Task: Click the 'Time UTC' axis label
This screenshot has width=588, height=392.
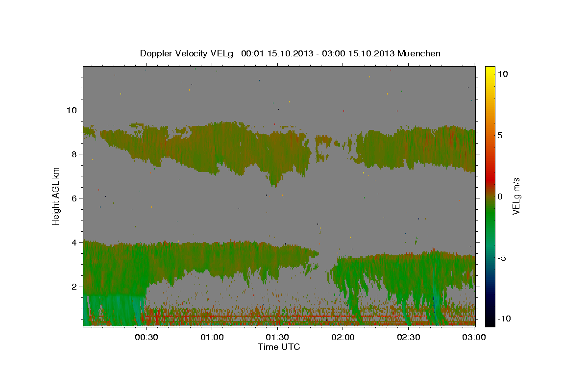Action: pos(279,347)
